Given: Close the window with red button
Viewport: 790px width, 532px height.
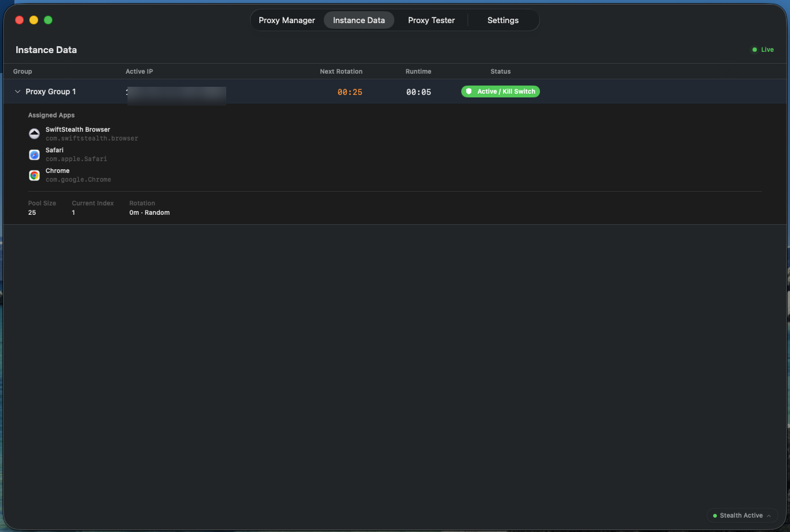Looking at the screenshot, I should pyautogui.click(x=19, y=20).
